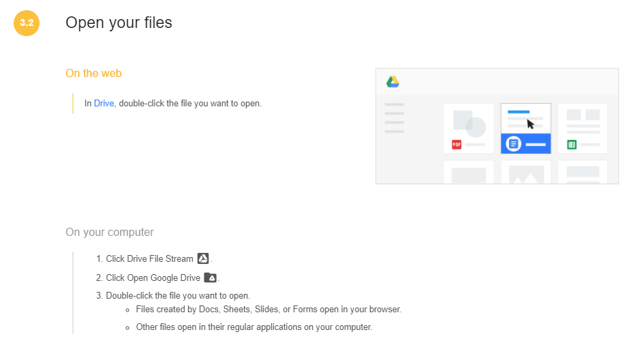This screenshot has width=644, height=360.
Task: Click the red PDF file icon
Action: point(457,145)
